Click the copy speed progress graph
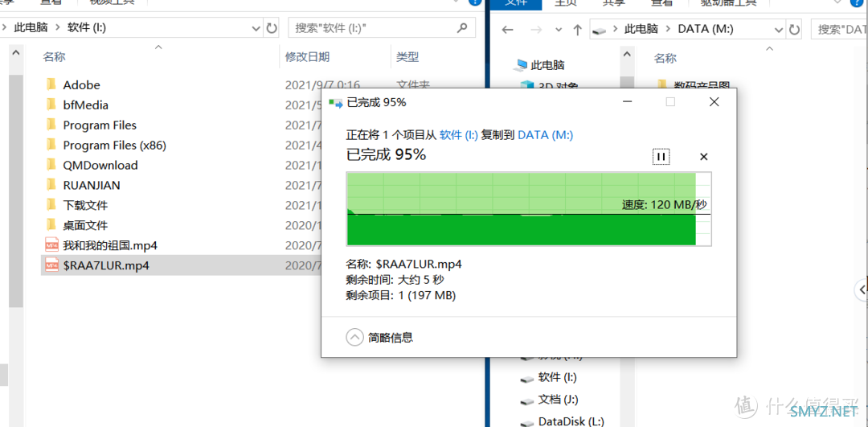868x427 pixels. (529, 209)
